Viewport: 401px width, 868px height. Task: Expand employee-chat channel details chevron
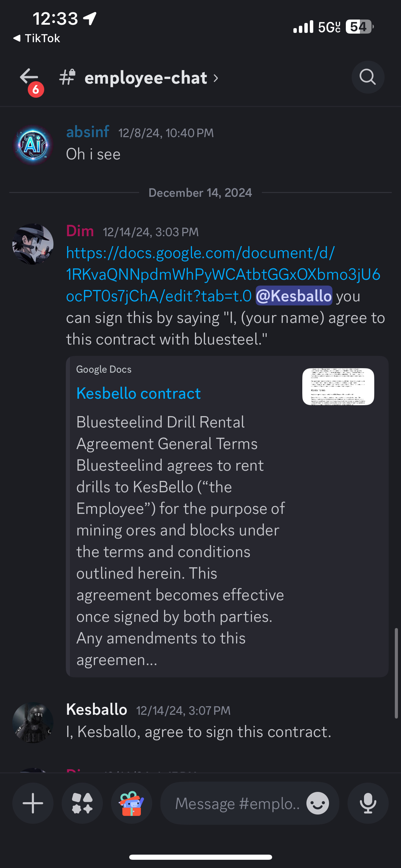click(x=216, y=78)
